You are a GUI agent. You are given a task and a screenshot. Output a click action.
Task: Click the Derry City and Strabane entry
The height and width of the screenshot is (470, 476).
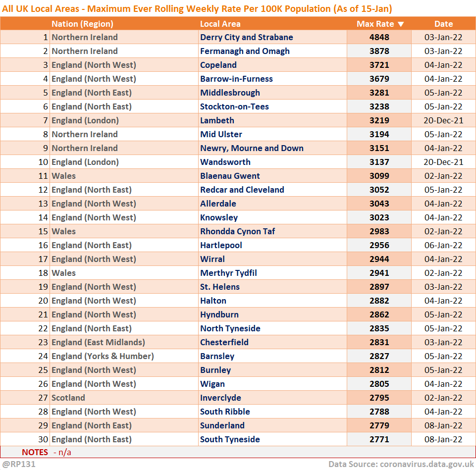coord(247,37)
